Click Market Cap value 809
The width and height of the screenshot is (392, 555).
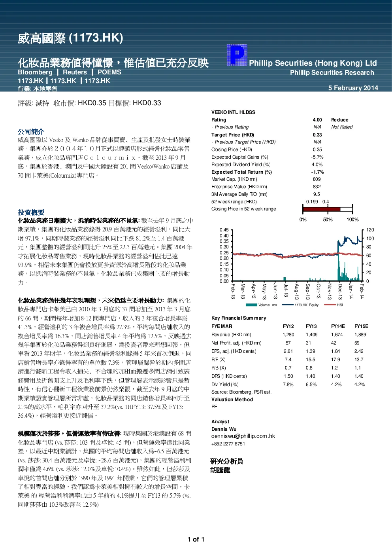point(317,179)
